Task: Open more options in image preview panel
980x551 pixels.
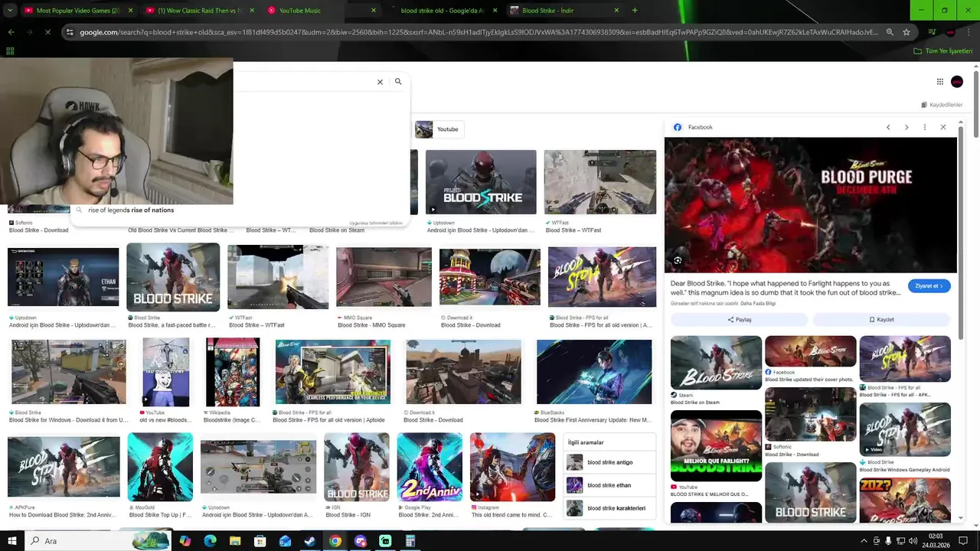Action: pos(925,127)
